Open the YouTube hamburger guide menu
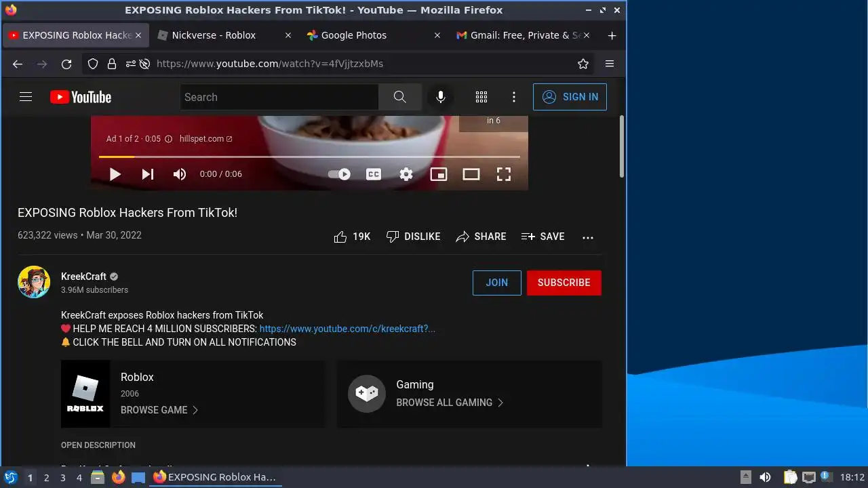Screen dimensions: 868x488 26,97
